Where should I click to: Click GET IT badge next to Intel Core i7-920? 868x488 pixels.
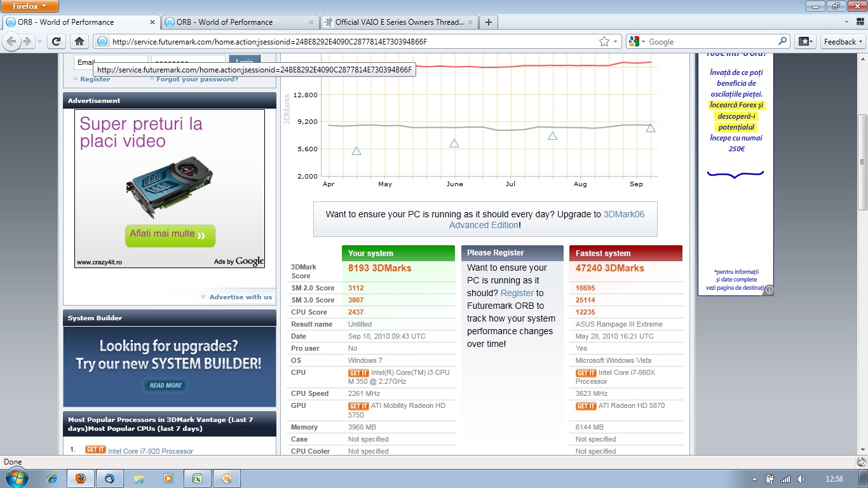click(x=95, y=450)
